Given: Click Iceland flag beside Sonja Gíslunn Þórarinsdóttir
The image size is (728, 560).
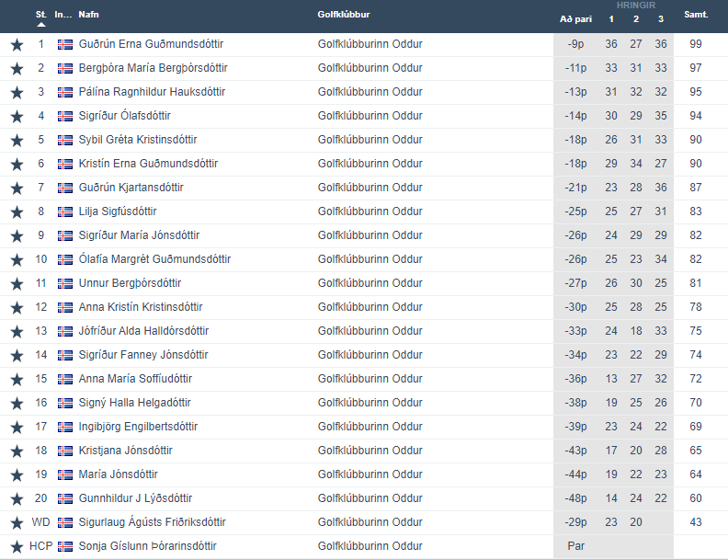Looking at the screenshot, I should pyautogui.click(x=65, y=547).
